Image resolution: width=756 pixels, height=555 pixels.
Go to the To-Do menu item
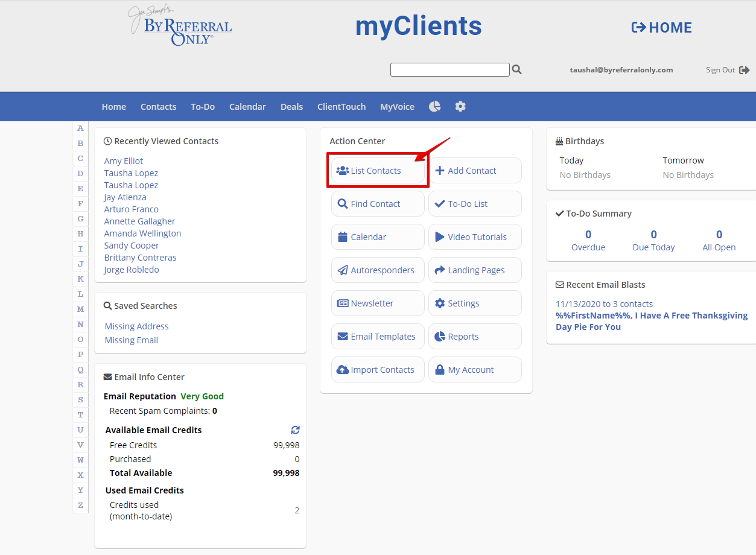tap(203, 107)
